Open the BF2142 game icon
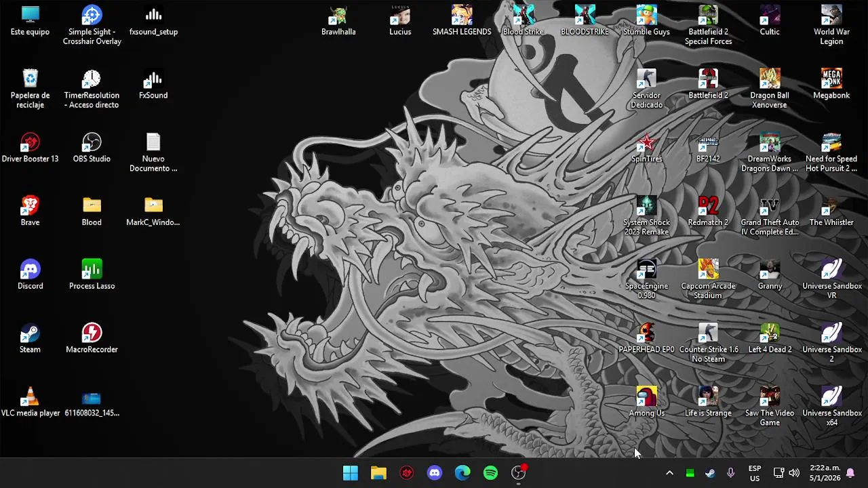The height and width of the screenshot is (488, 868). (708, 148)
